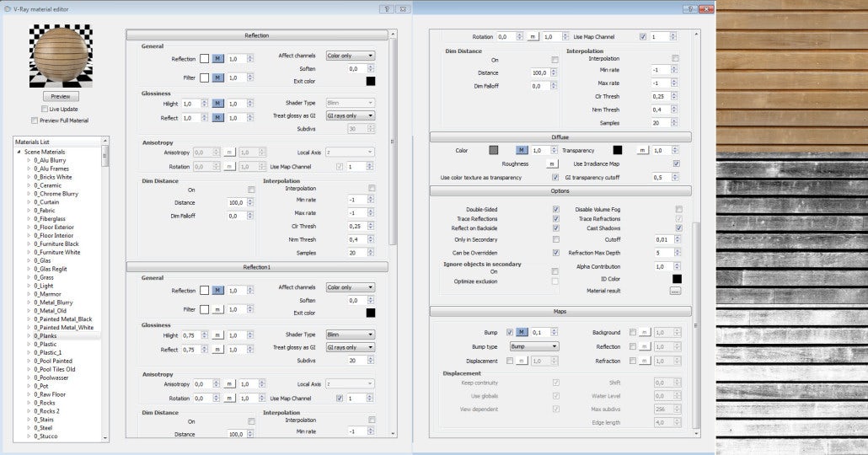Select the 0_Stucco material in list
868x455 pixels.
(46, 436)
